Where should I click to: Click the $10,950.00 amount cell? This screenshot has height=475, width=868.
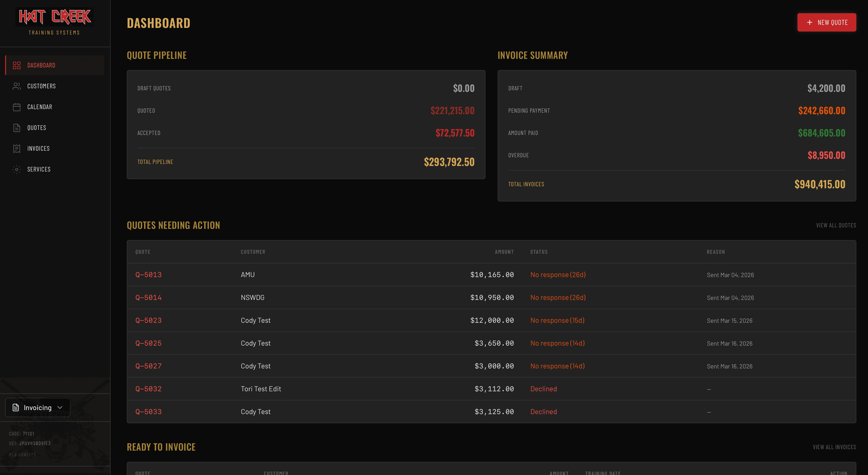click(492, 298)
